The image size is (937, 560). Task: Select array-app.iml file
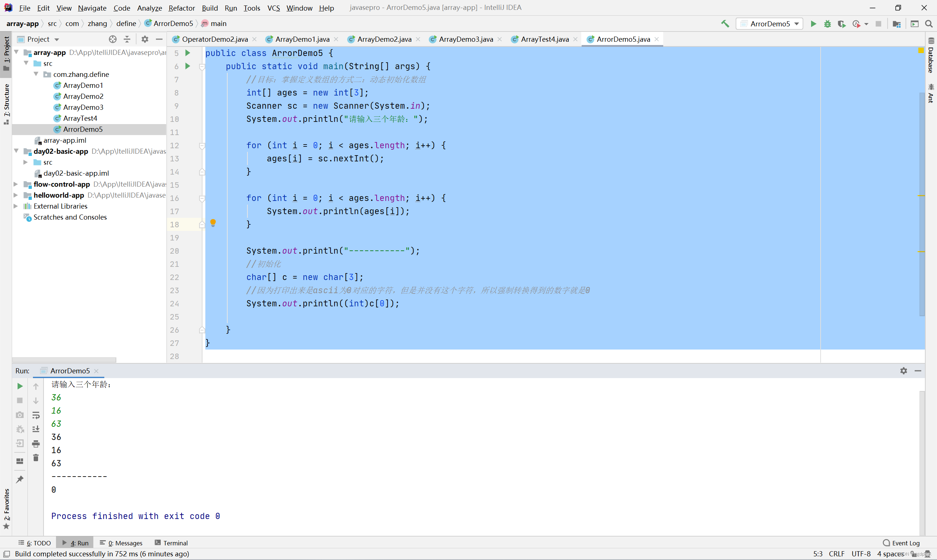[x=64, y=141]
